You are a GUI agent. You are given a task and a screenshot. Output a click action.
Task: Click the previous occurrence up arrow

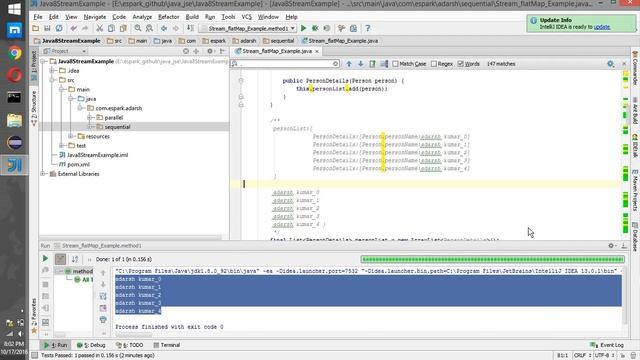coord(349,64)
